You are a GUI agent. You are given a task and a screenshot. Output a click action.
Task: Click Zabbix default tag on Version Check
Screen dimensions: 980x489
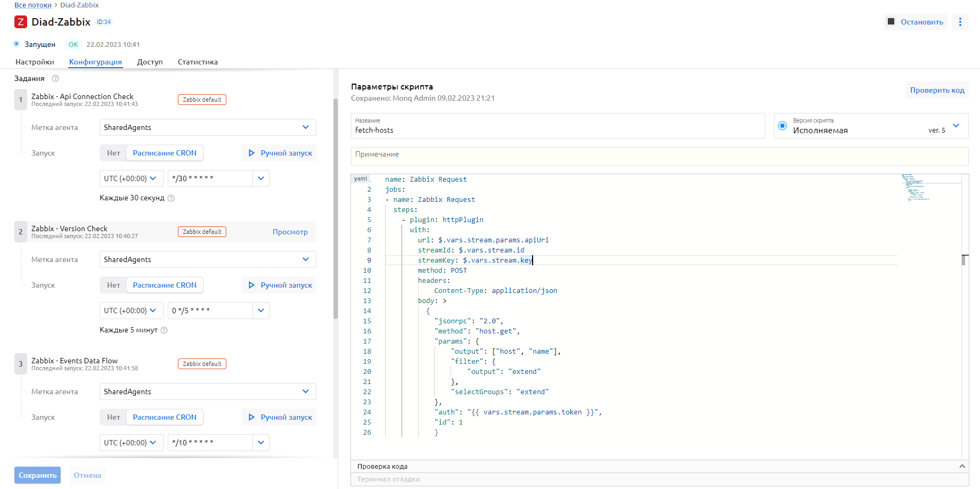[x=202, y=232]
